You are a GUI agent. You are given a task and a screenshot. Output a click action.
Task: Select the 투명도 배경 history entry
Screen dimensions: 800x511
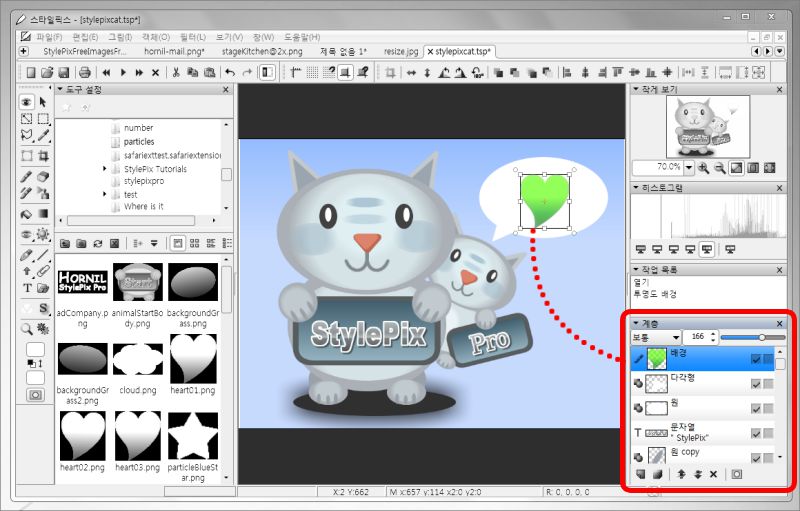(x=655, y=294)
